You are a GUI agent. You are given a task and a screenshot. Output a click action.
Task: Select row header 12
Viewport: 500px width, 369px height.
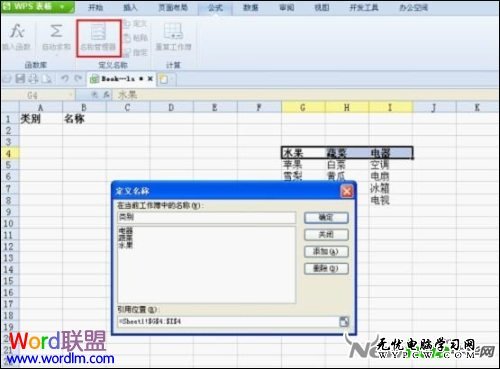pos(9,247)
